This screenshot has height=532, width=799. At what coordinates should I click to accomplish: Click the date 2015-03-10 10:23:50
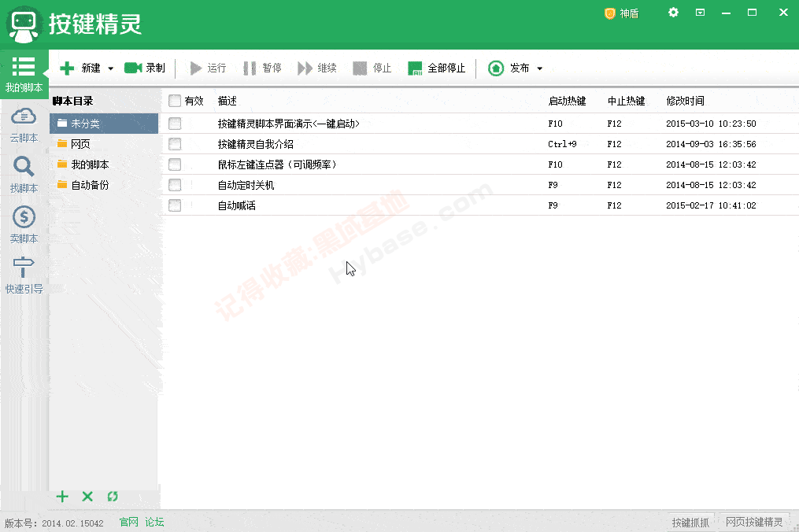click(x=711, y=124)
